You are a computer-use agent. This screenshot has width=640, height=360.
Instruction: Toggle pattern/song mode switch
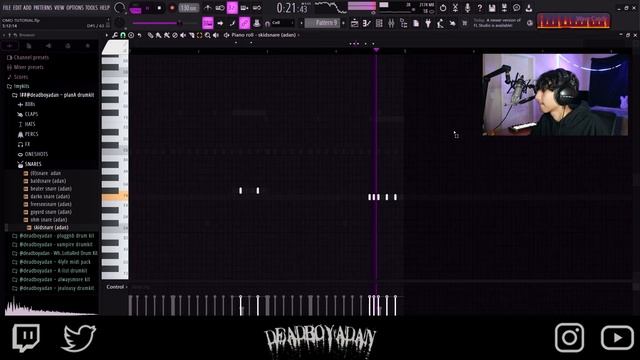(135, 8)
